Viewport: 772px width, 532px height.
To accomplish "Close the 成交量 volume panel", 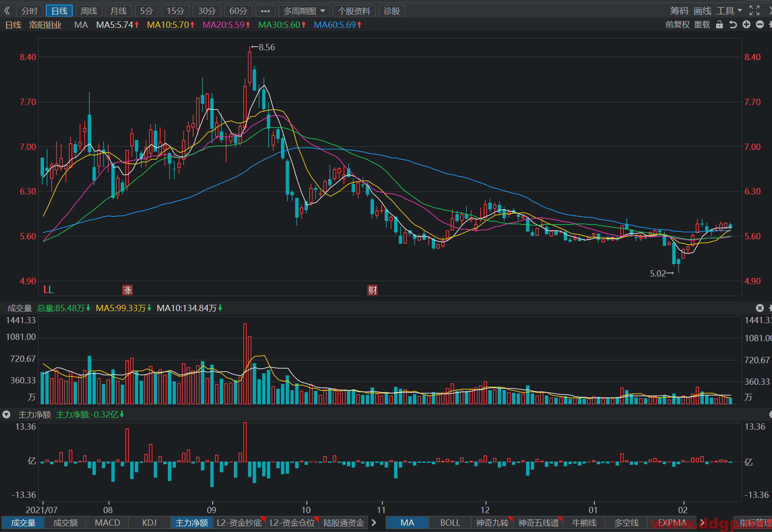I will pyautogui.click(x=759, y=308).
